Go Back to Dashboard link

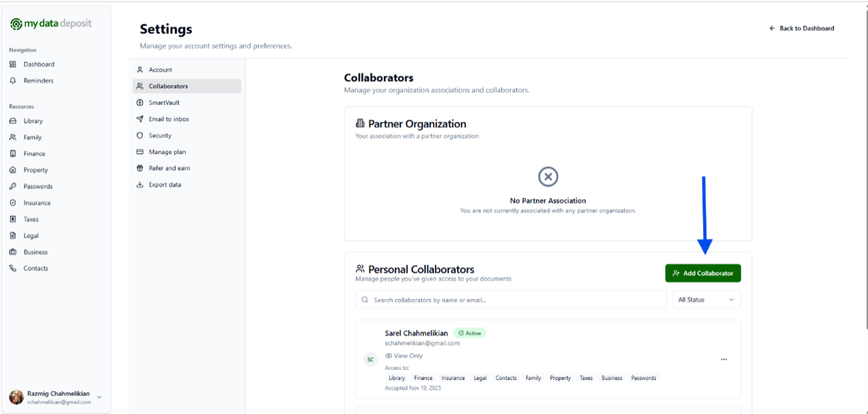point(801,28)
